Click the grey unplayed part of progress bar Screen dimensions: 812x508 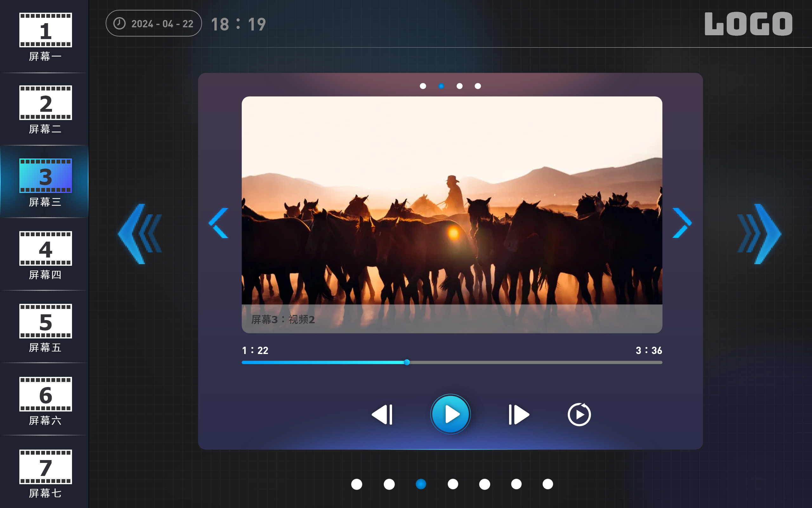click(536, 362)
